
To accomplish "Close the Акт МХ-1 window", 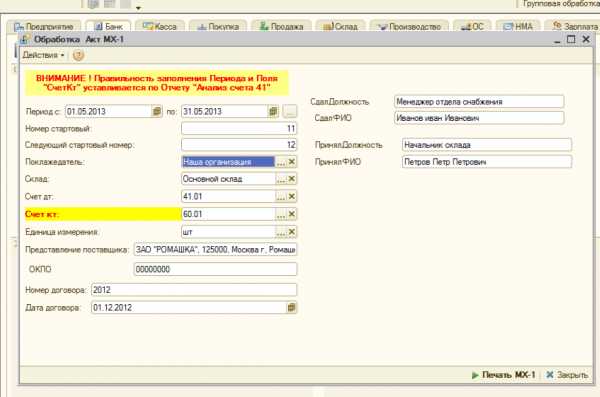I will pos(586,39).
